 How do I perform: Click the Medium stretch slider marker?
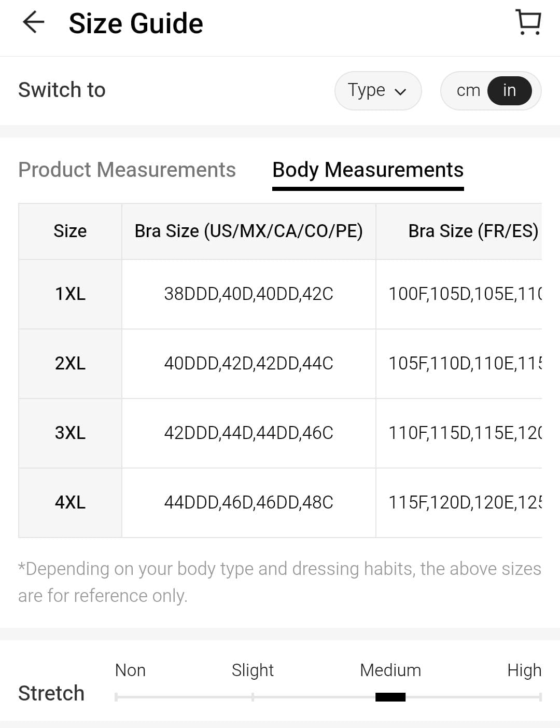click(390, 697)
